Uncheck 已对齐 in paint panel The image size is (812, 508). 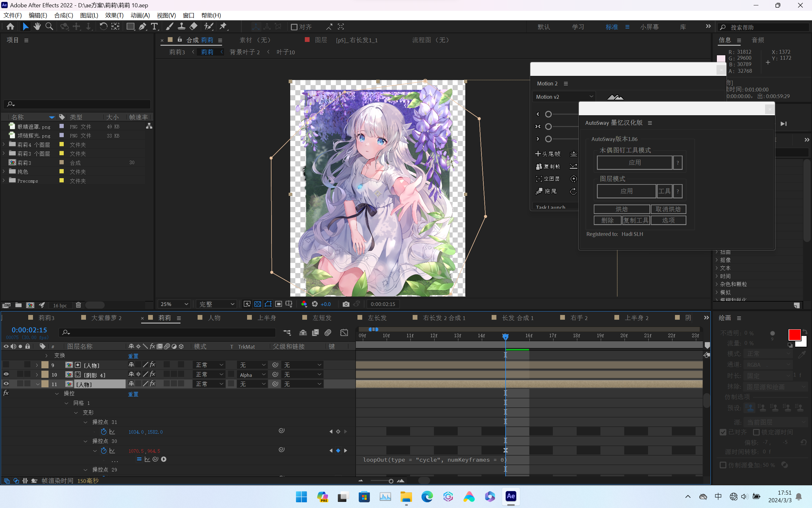[x=723, y=432]
